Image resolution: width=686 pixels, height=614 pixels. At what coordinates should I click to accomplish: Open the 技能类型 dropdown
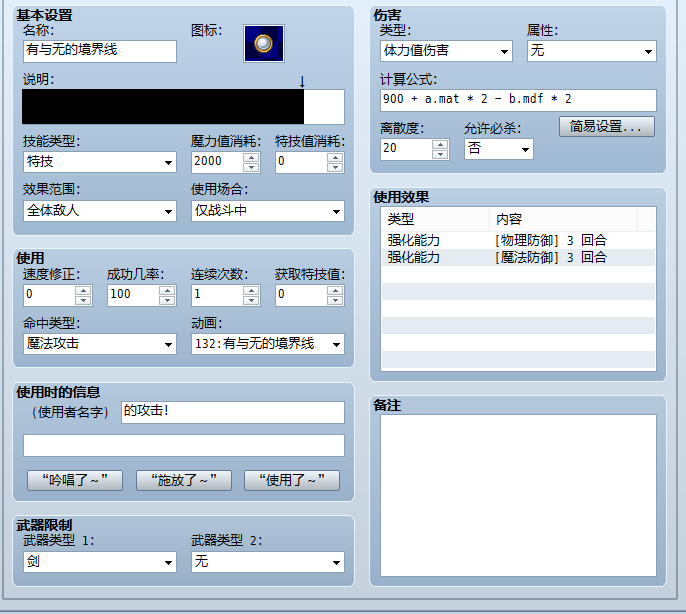coord(100,162)
